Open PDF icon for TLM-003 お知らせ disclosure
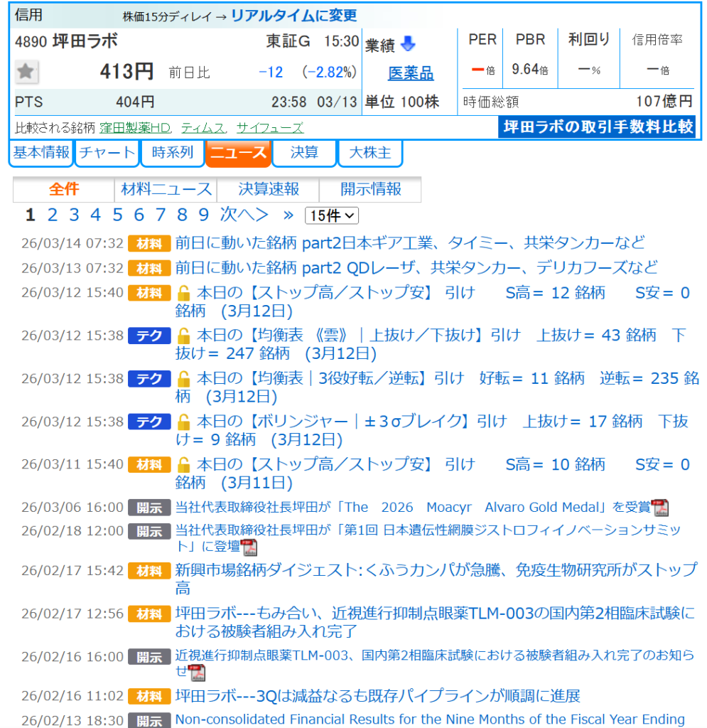Viewport: 707px width, 728px height. tap(197, 673)
